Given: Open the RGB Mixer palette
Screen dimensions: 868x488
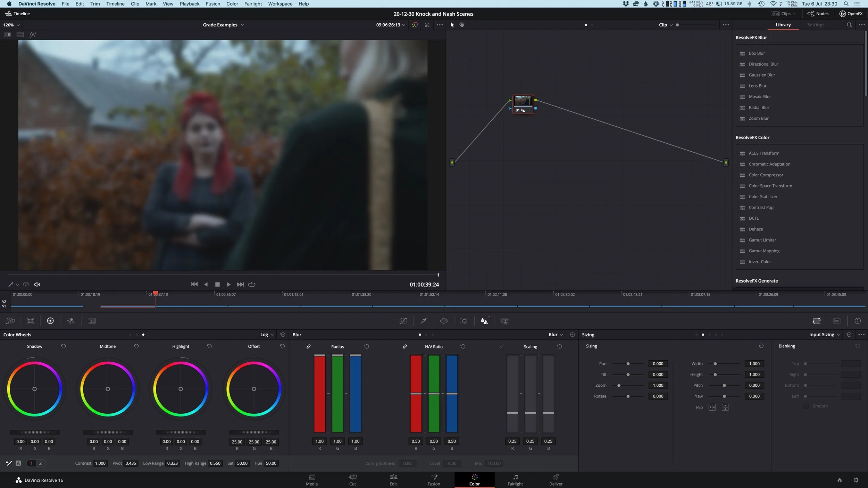Looking at the screenshot, I should pyautogui.click(x=71, y=321).
